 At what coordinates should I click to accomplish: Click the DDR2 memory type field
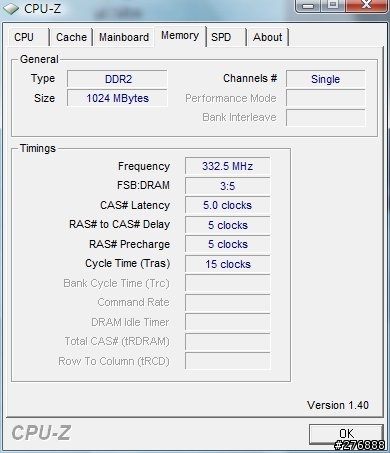pyautogui.click(x=117, y=79)
